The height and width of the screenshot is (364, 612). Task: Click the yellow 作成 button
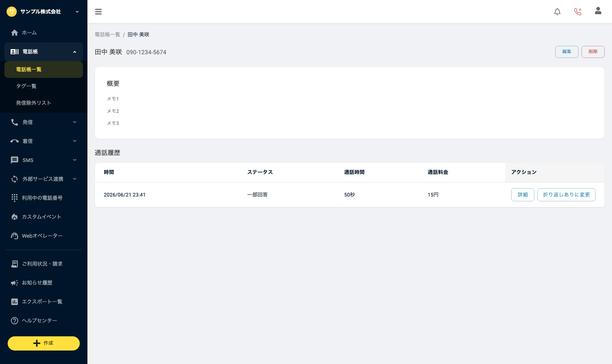(44, 343)
